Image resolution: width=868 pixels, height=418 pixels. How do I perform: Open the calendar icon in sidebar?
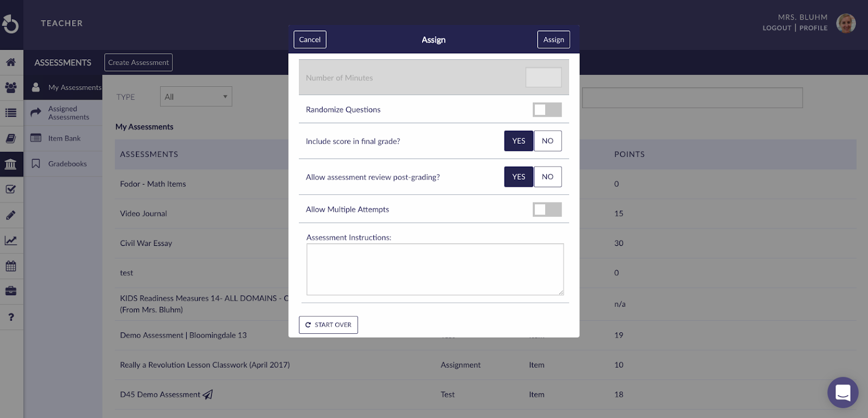tap(11, 266)
